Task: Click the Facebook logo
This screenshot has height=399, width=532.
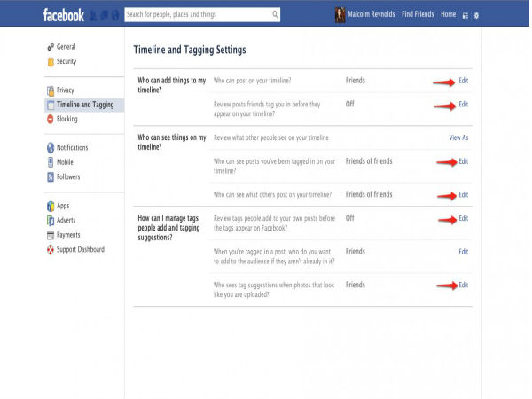Action: coord(64,15)
